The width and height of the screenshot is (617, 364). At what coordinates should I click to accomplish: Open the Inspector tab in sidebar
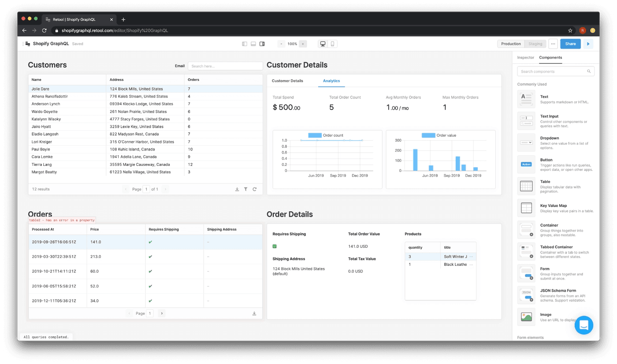click(x=525, y=58)
